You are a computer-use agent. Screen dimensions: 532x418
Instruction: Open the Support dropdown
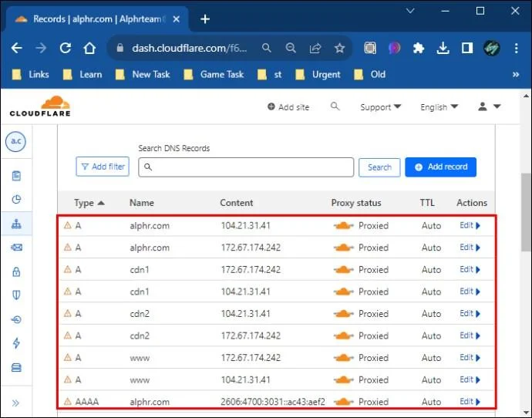pyautogui.click(x=380, y=107)
